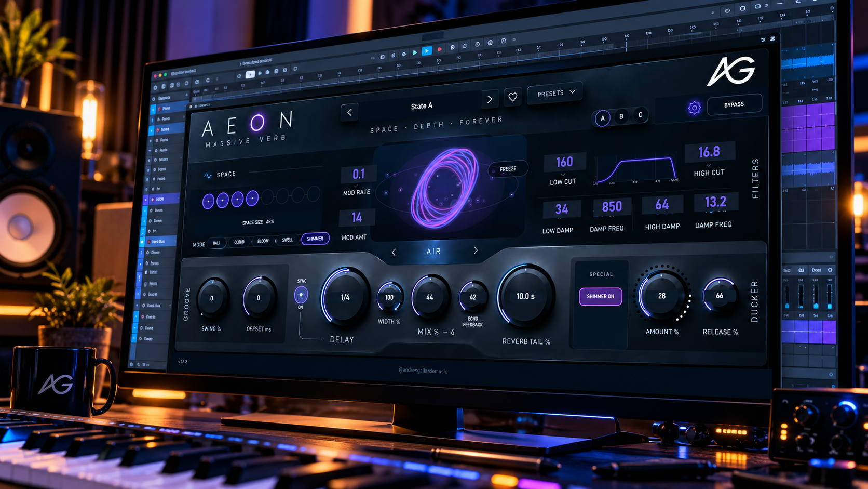The image size is (868, 489).
Task: Select state B
Action: coord(621,117)
